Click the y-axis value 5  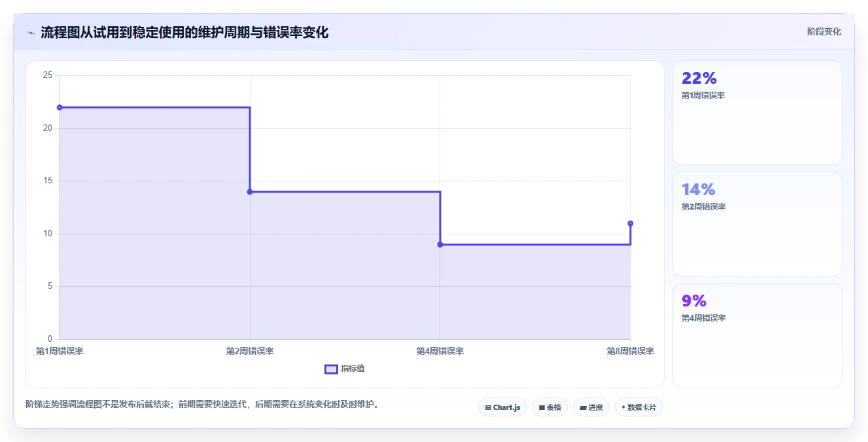(x=50, y=286)
